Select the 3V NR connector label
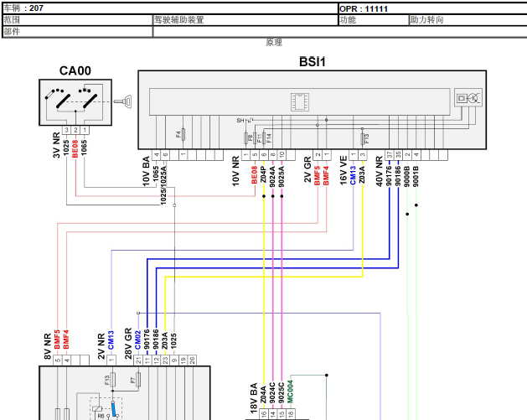 point(56,145)
